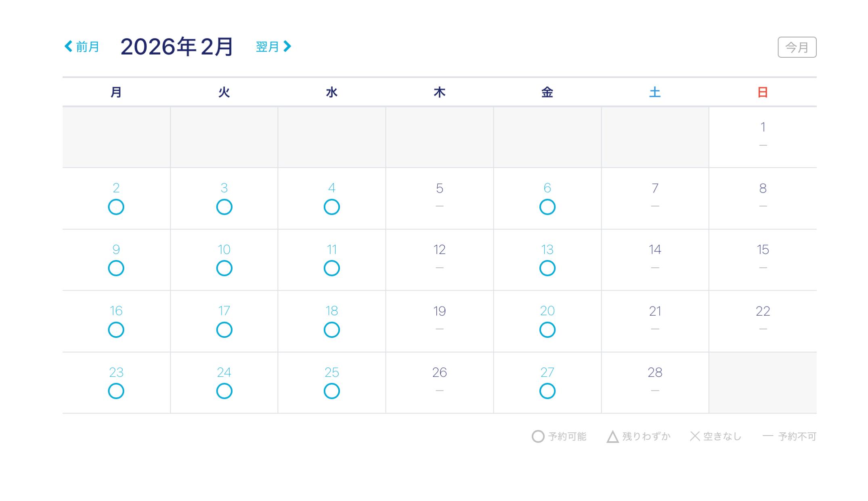Select the 日 Sunday column header
Viewport: 868px width, 501px height.
(x=763, y=92)
